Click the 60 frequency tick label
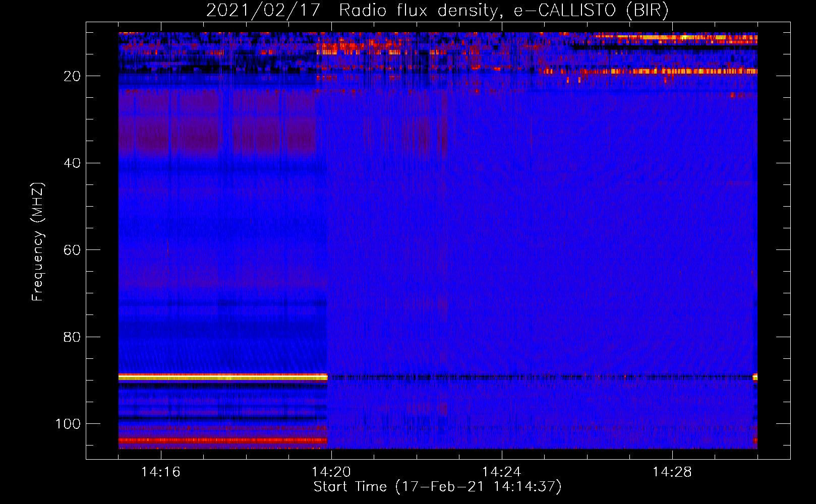 pos(72,250)
